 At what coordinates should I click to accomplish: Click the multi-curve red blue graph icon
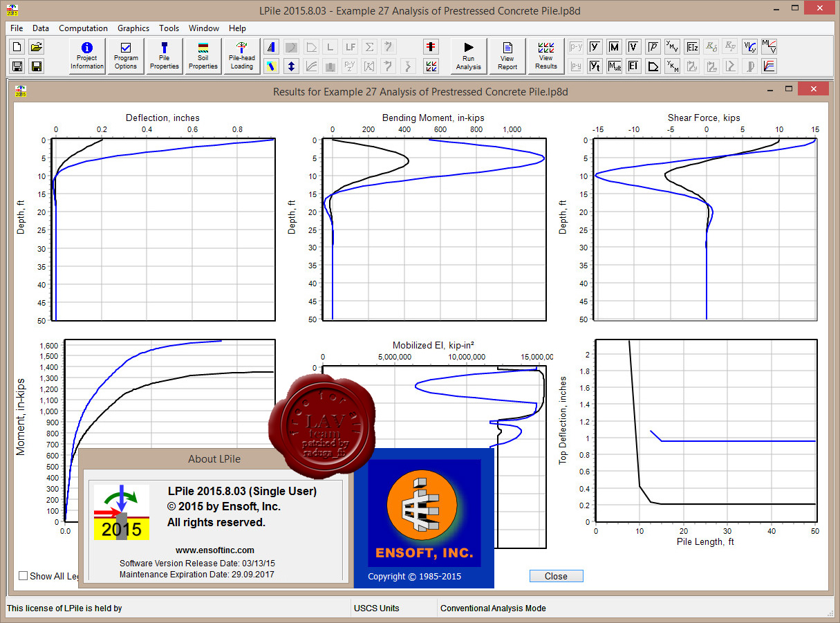(x=769, y=66)
